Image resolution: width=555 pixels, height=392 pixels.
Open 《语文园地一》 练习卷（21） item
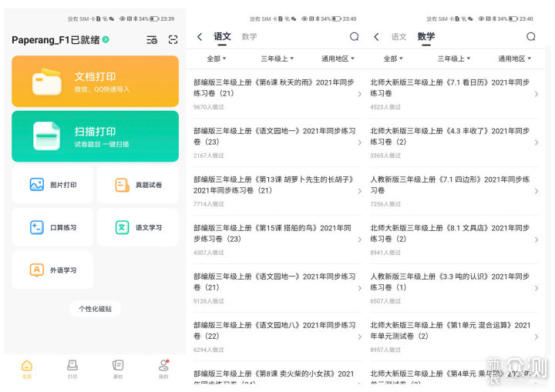(x=277, y=288)
